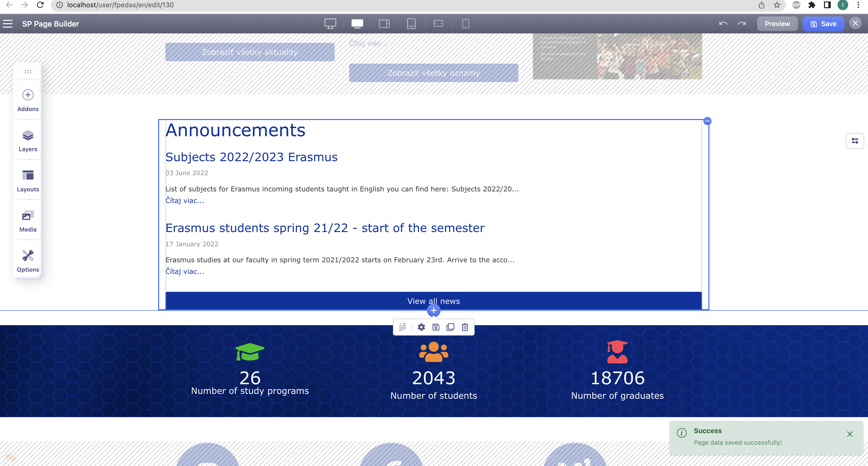Click the View all news button

pyautogui.click(x=434, y=301)
